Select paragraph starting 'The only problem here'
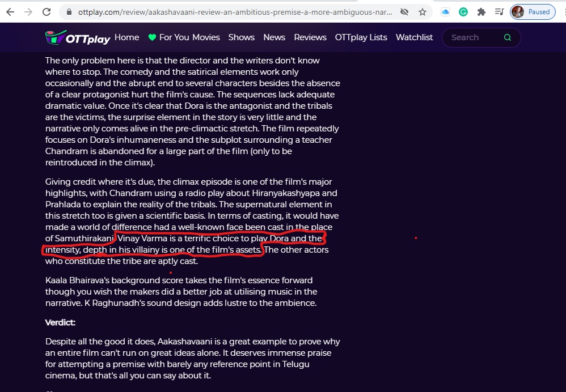 click(x=192, y=111)
